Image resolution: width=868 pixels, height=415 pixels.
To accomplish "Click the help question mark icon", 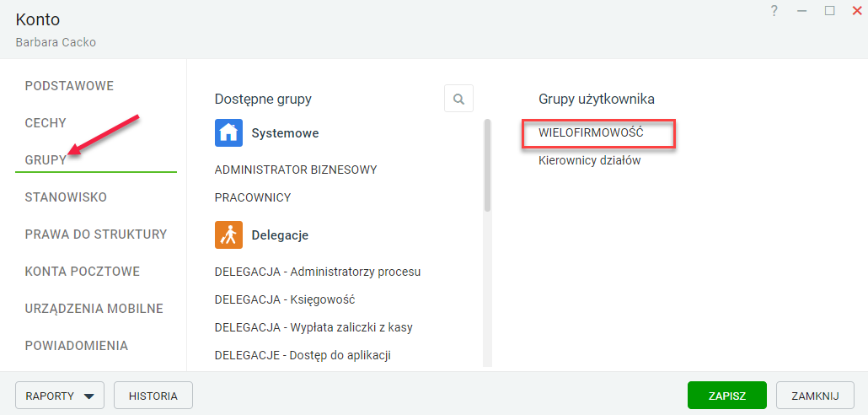I will pos(774,11).
